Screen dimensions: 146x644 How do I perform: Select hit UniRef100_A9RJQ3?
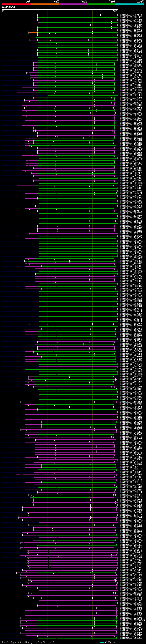pyautogui.click(x=131, y=344)
